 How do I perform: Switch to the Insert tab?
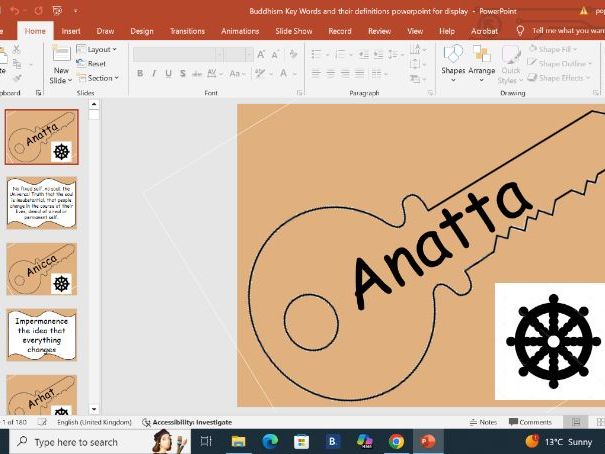tap(71, 31)
